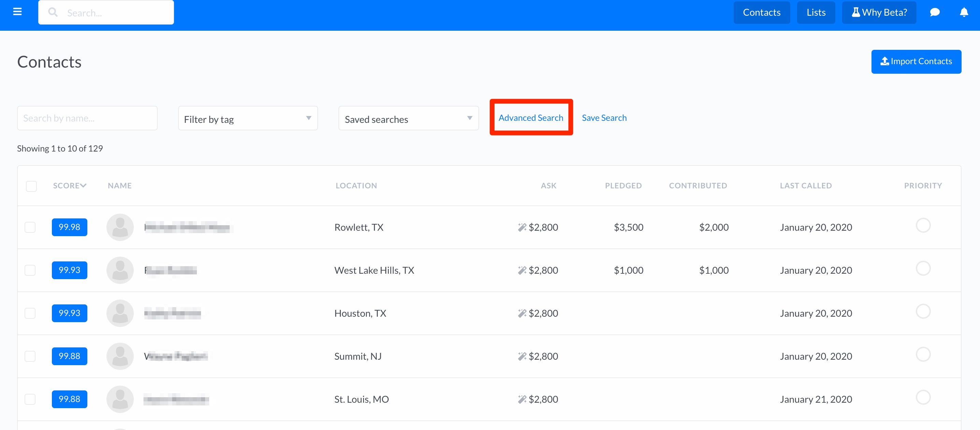Open the hamburger menu
Viewport: 980px width, 430px height.
point(17,12)
